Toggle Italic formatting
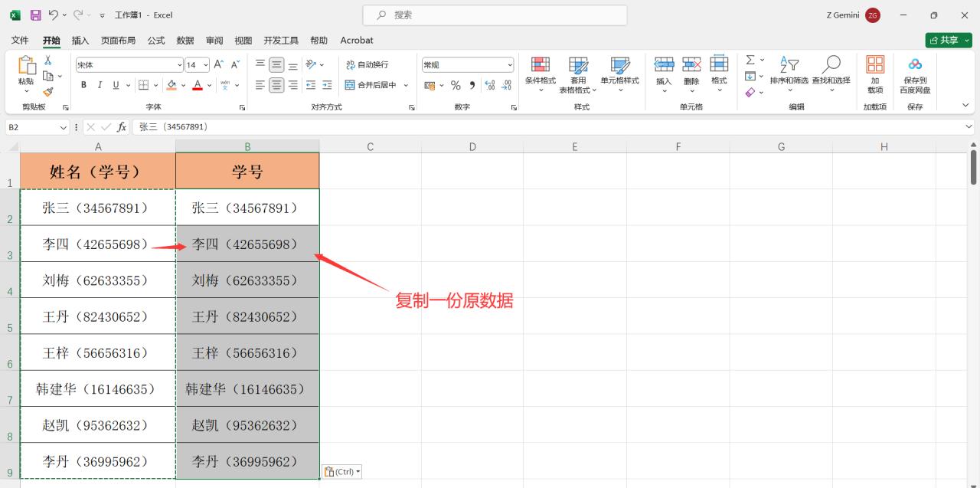 click(x=100, y=85)
